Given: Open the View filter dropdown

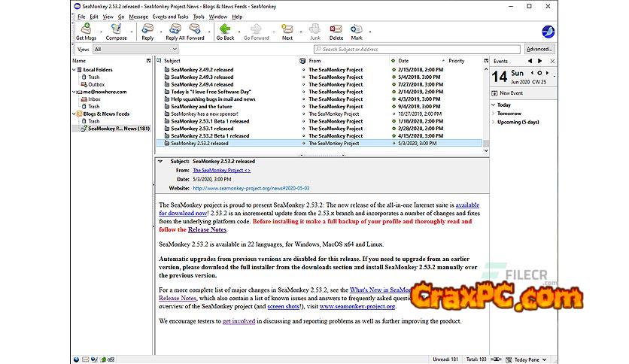Looking at the screenshot, I should pos(135,50).
